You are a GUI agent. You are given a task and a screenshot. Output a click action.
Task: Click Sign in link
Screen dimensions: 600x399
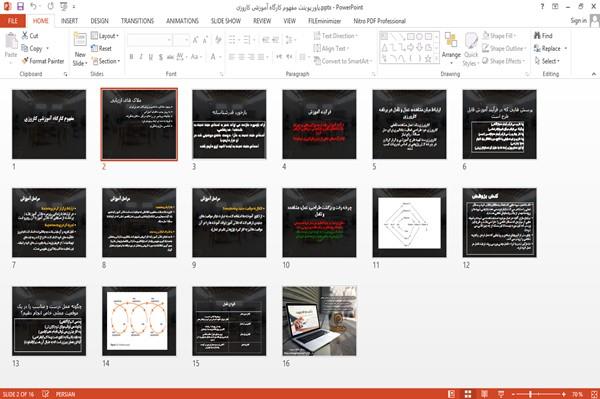pos(578,21)
